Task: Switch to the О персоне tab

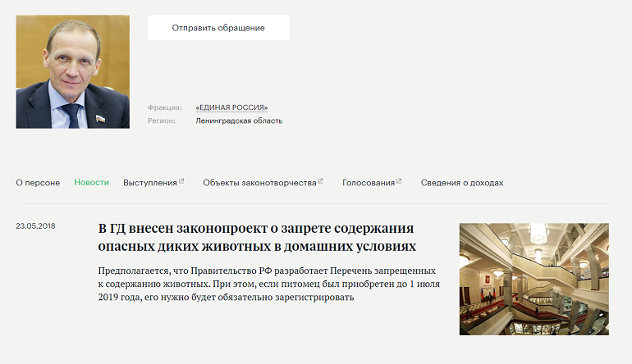Action: (38, 183)
